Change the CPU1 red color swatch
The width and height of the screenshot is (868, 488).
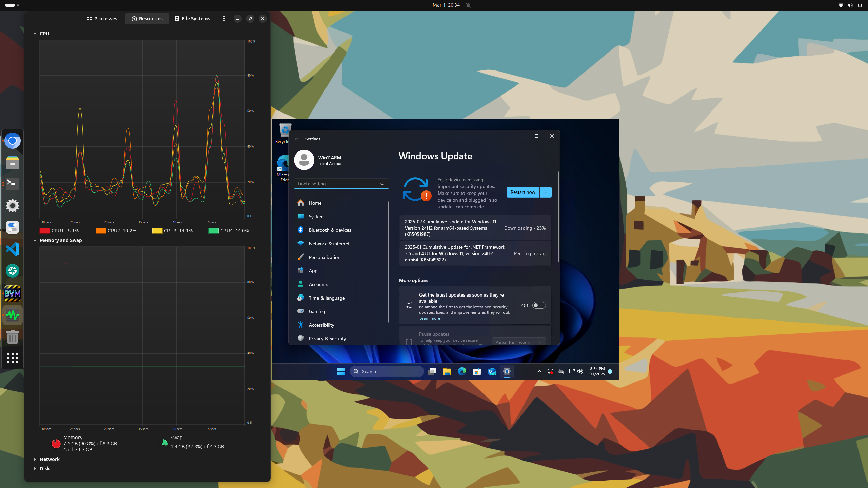tap(45, 231)
